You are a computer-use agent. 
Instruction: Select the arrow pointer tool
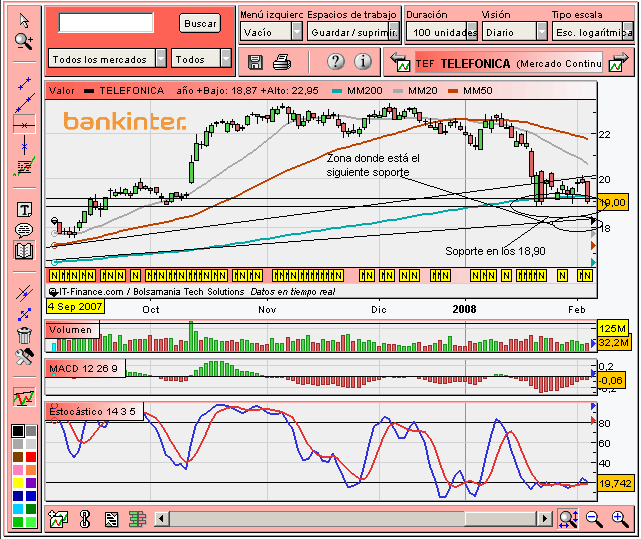24,20
